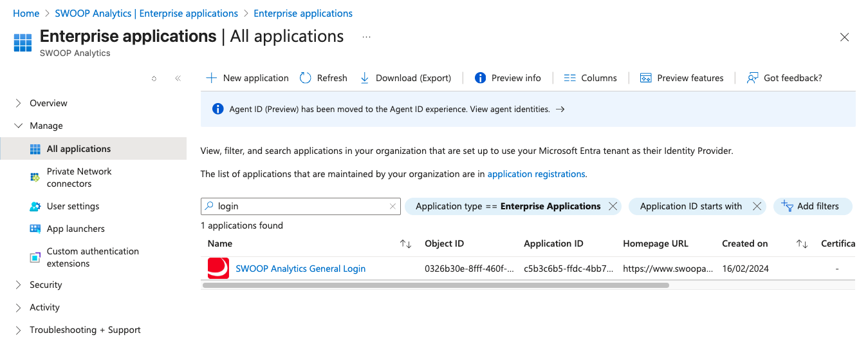Image resolution: width=868 pixels, height=351 pixels.
Task: Sort by Created on column arrows
Action: tap(802, 243)
